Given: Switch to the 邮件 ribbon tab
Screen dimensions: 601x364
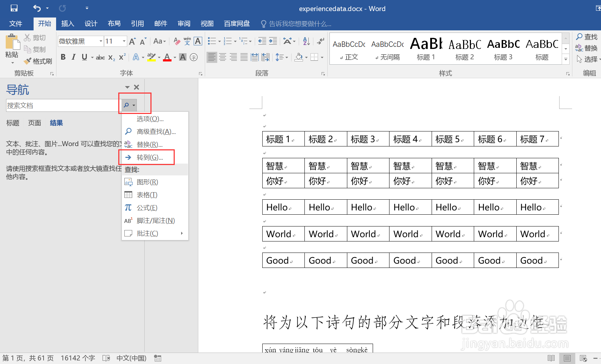Looking at the screenshot, I should 161,24.
